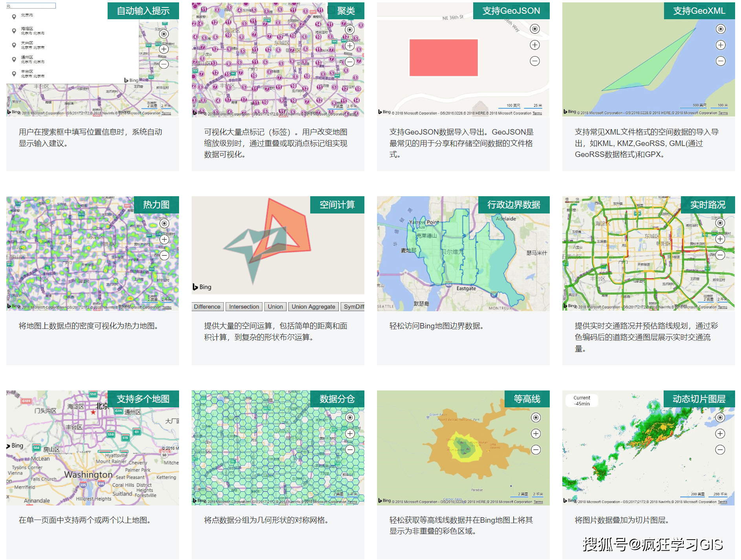
Task: Zoom out on the 支持GeoXML map
Action: coord(720,61)
